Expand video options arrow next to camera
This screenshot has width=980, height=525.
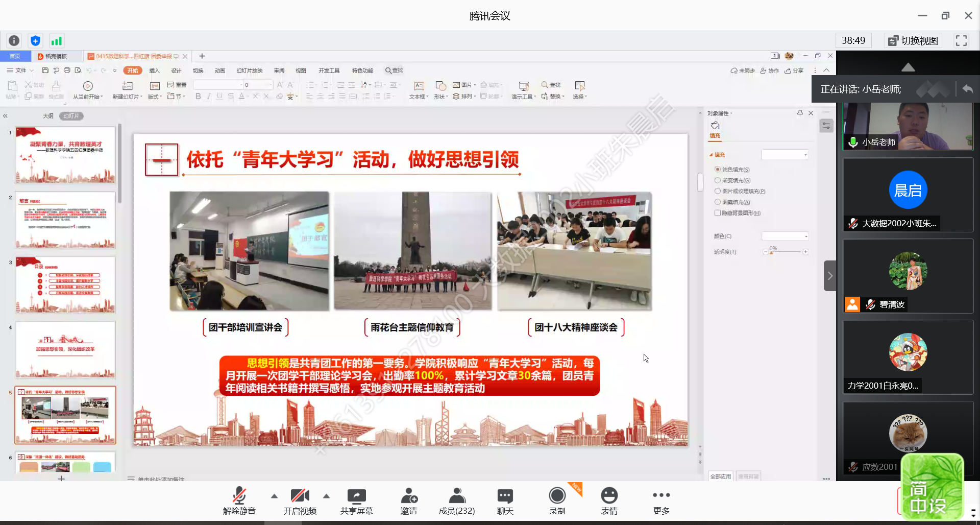point(326,496)
